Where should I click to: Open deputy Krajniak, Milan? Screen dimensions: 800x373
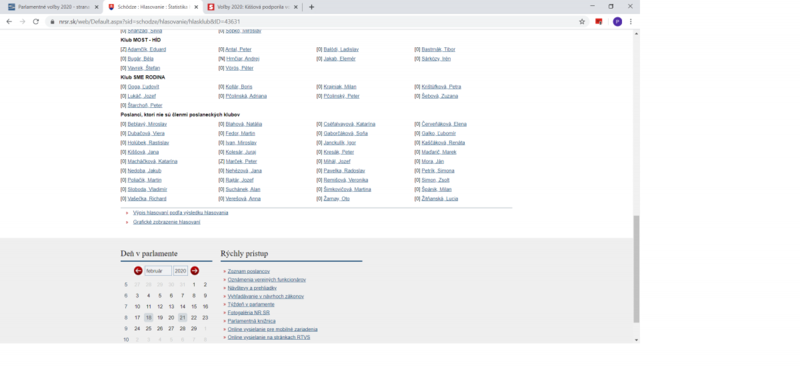[340, 87]
